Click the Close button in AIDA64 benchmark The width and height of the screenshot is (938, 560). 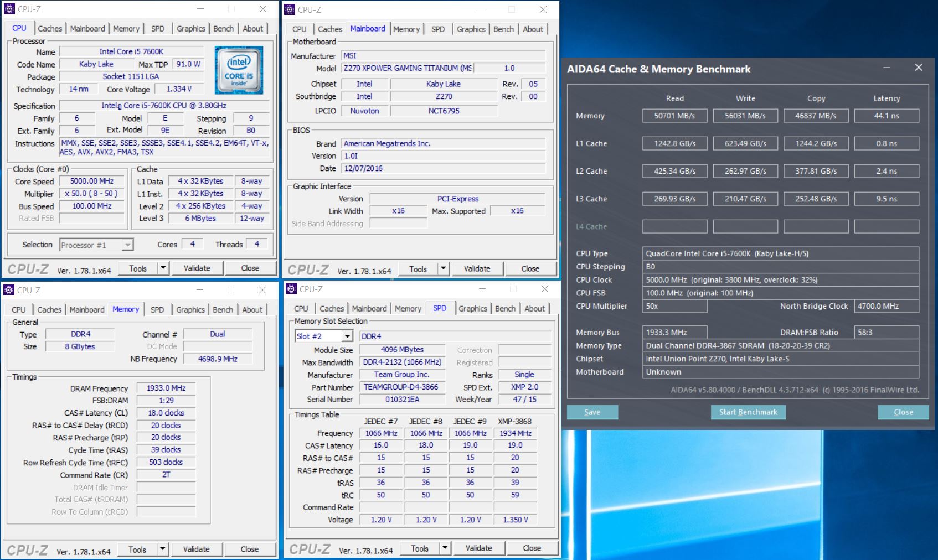[903, 412]
